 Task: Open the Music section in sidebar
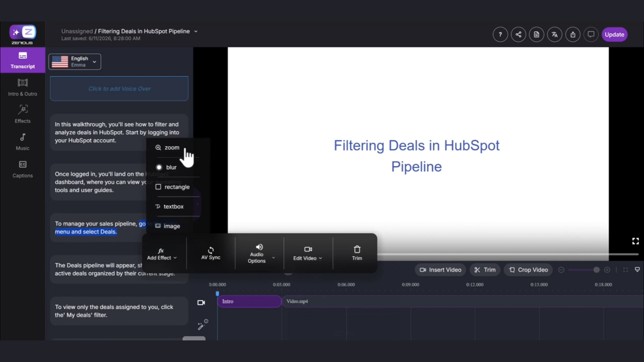click(x=23, y=142)
